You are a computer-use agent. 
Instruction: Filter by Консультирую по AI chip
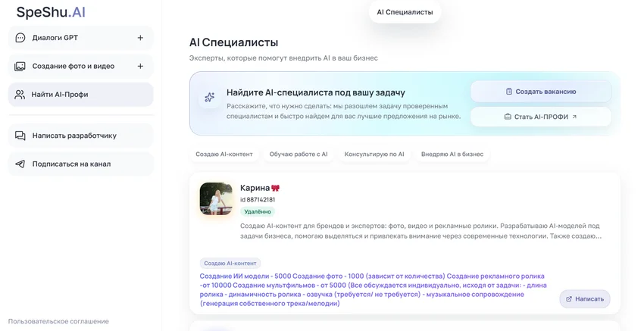[x=374, y=155]
